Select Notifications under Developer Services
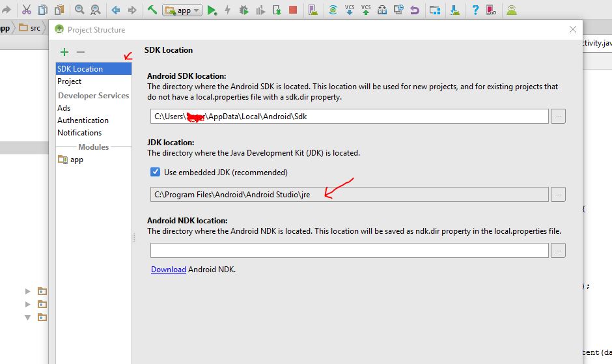The image size is (612, 364). click(94, 133)
